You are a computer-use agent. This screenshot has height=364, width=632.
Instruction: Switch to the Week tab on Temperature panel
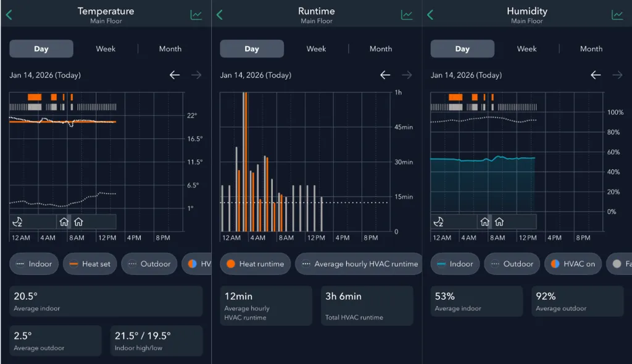(106, 48)
